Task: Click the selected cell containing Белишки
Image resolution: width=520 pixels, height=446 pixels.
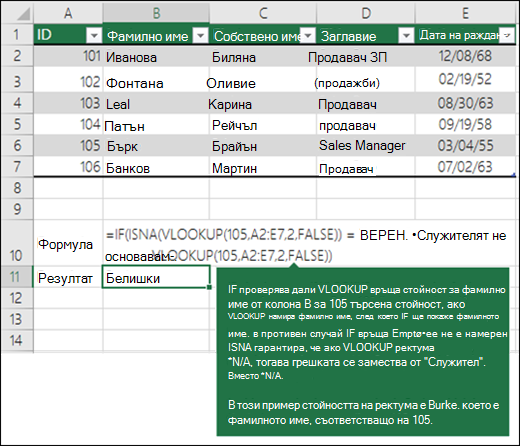Action: (x=156, y=277)
